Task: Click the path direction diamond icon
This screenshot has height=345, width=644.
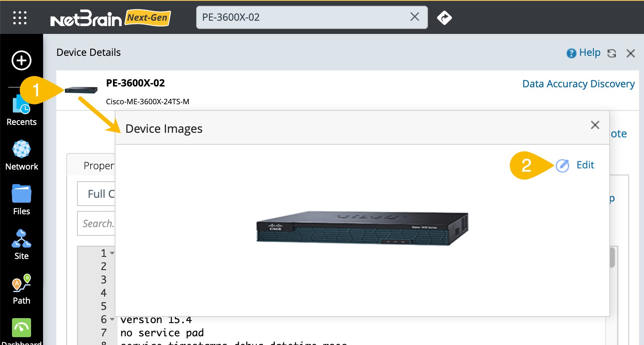Action: coord(445,18)
